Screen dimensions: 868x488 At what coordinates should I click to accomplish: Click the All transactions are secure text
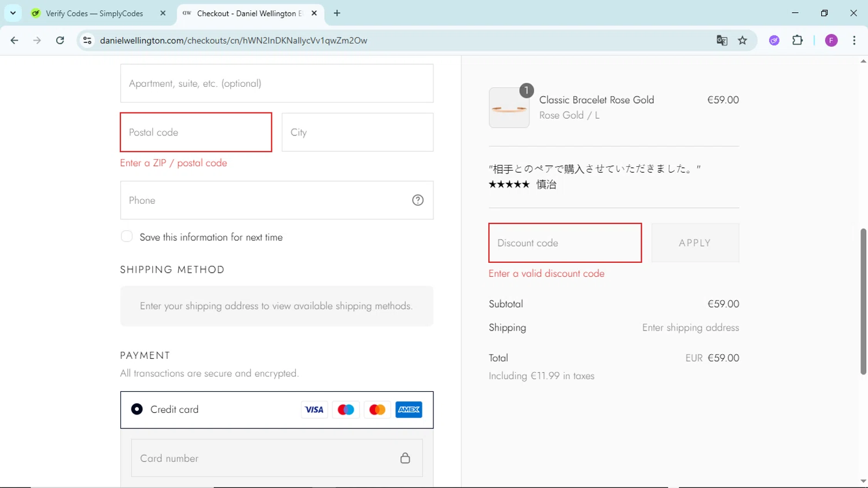(x=209, y=374)
